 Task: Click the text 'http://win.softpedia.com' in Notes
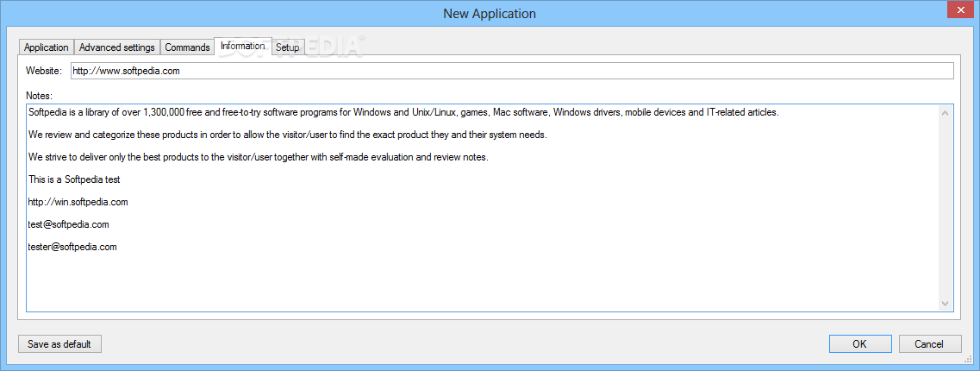coord(78,202)
